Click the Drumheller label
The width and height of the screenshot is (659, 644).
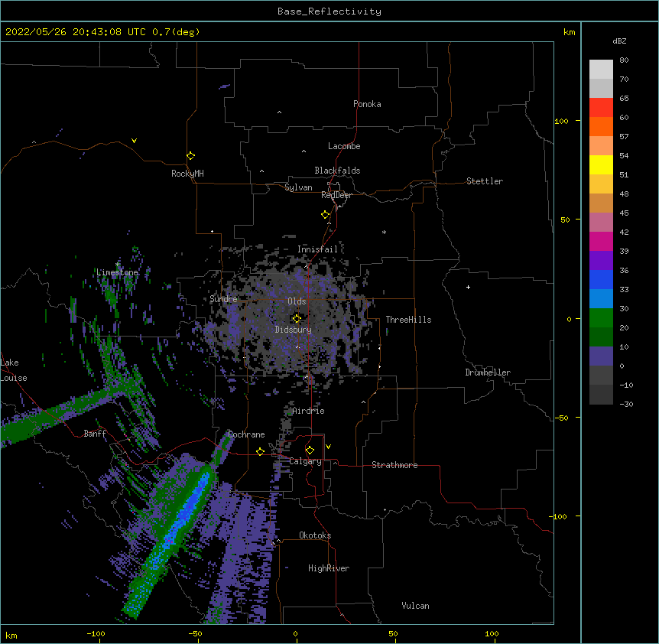488,372
